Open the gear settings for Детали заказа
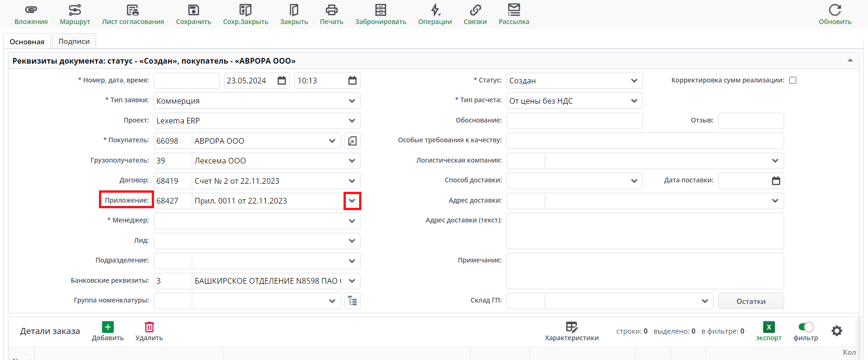This screenshot has width=868, height=360. [x=837, y=331]
